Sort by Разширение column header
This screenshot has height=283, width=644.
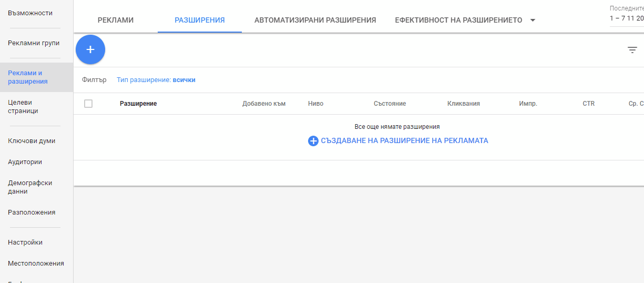coord(138,104)
